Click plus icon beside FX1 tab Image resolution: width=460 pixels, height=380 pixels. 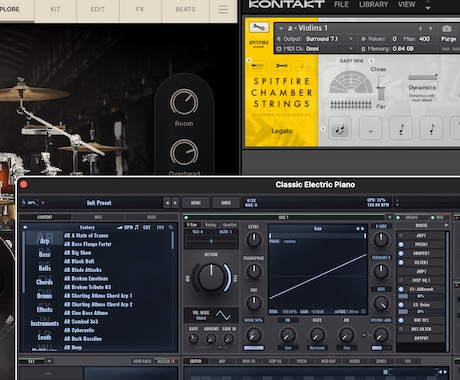pyautogui.click(x=49, y=361)
